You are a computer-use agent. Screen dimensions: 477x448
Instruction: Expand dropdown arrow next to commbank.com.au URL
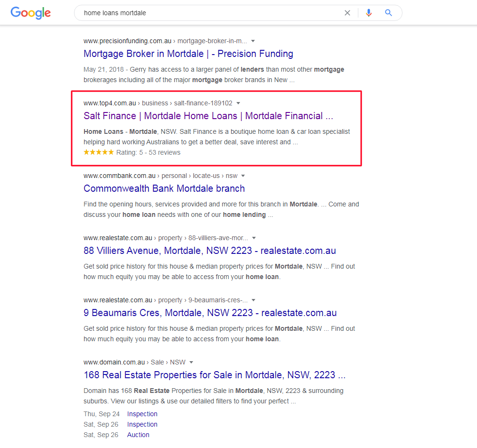click(x=243, y=176)
